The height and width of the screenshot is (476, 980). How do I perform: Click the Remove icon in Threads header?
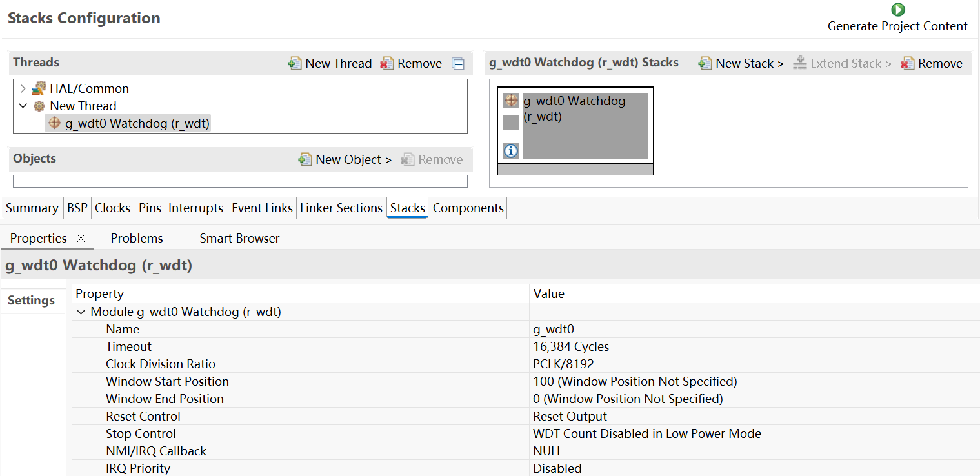click(x=387, y=63)
